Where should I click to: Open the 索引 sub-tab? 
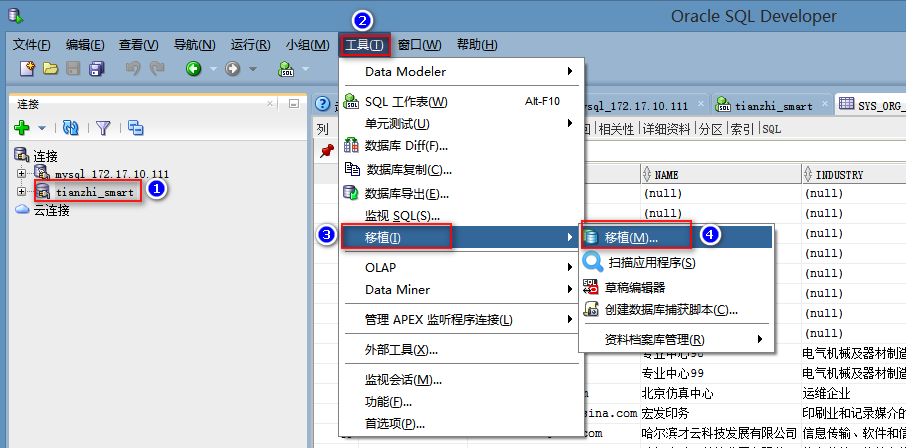pos(742,129)
